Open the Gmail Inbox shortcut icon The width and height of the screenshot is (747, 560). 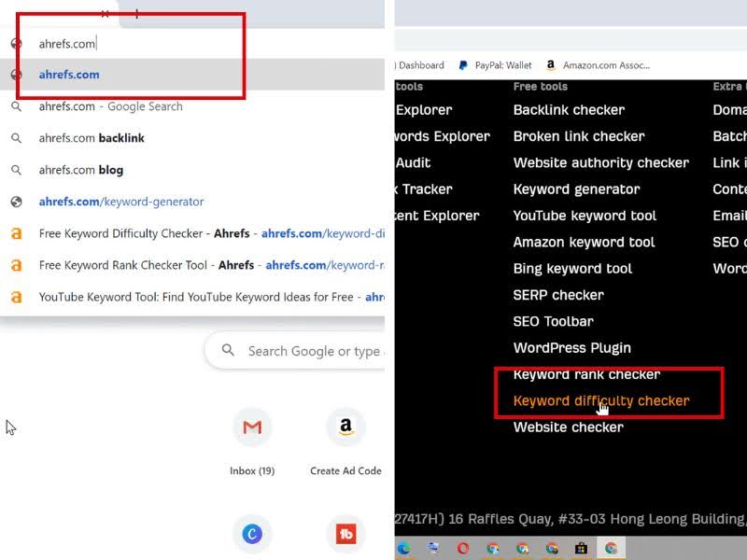click(252, 427)
